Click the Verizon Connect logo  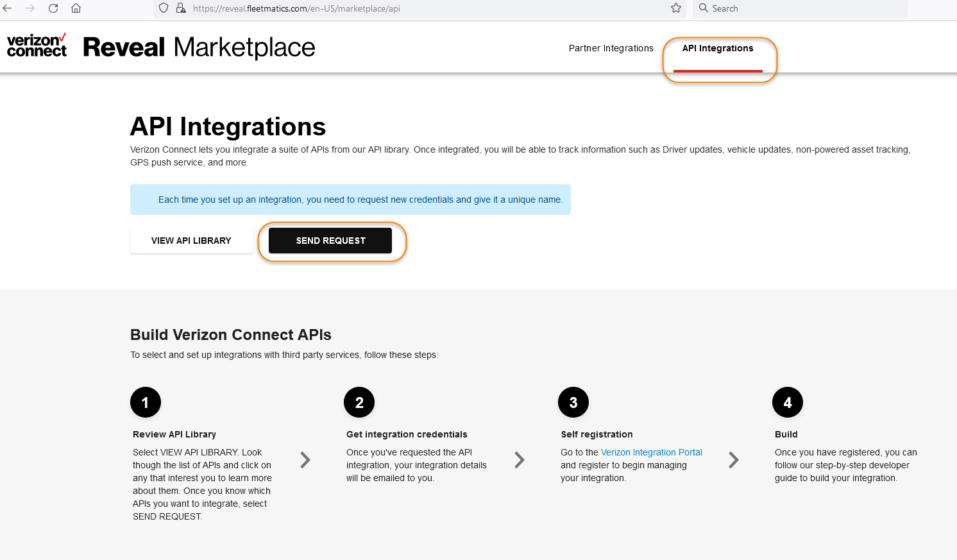37,46
